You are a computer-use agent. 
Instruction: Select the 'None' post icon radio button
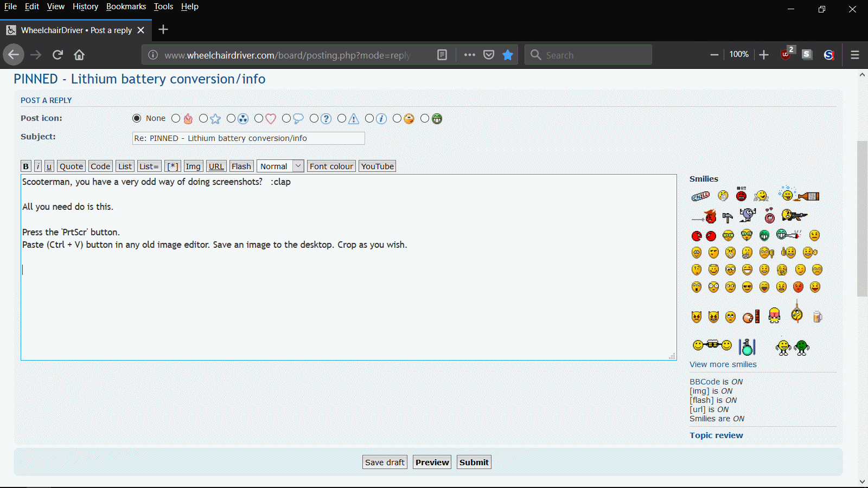point(137,118)
